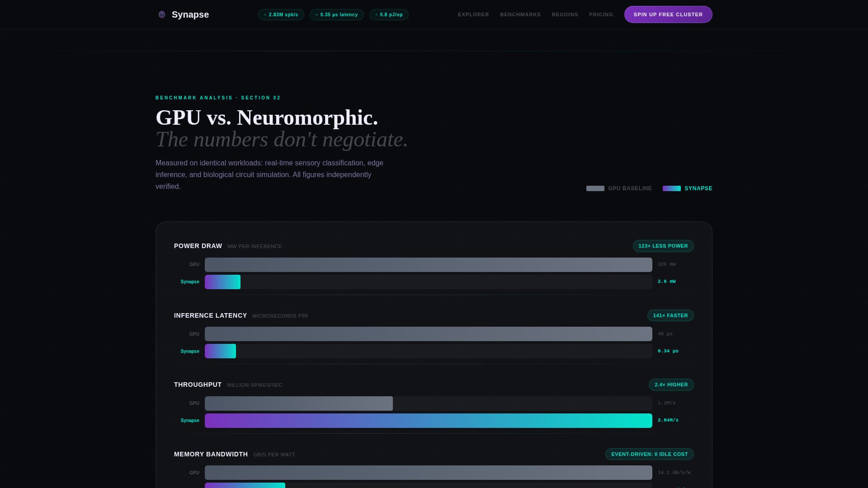Screen dimensions: 868x488
Task: Toggle the GPU row in Power Draw chart
Action: 428,264
